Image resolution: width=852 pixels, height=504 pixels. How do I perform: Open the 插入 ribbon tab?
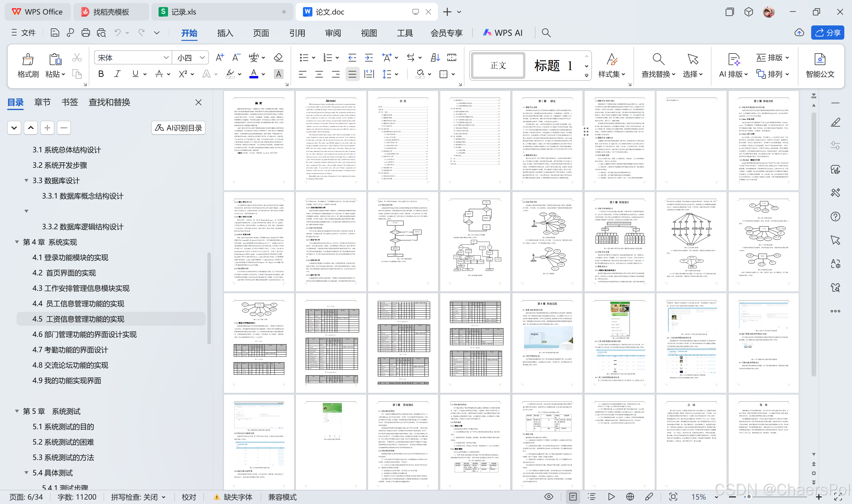225,33
